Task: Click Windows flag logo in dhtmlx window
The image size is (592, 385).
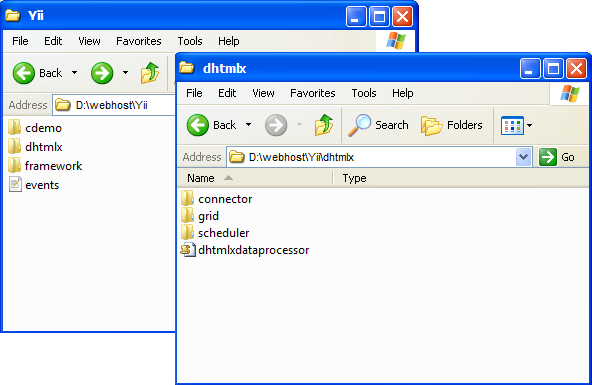Action: point(570,93)
